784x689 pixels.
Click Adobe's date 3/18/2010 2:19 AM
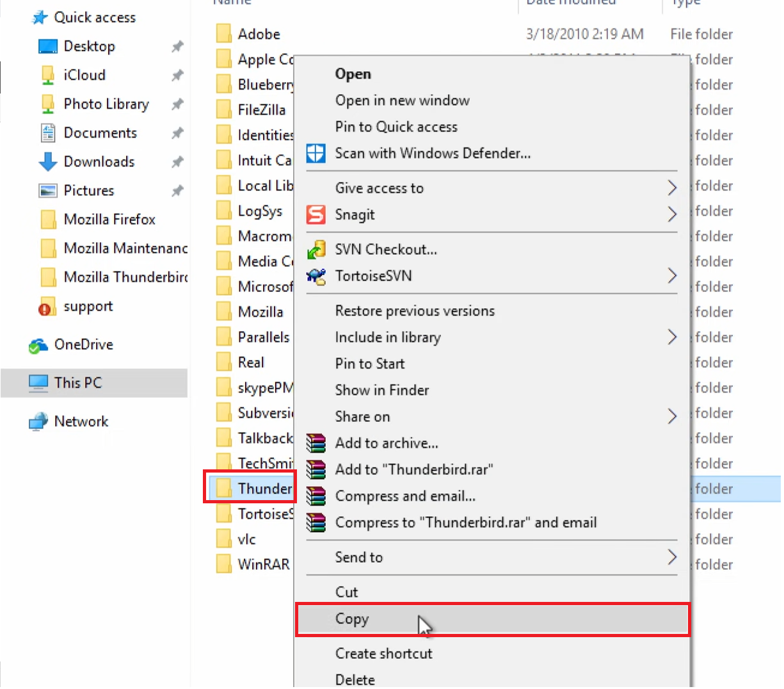click(585, 34)
